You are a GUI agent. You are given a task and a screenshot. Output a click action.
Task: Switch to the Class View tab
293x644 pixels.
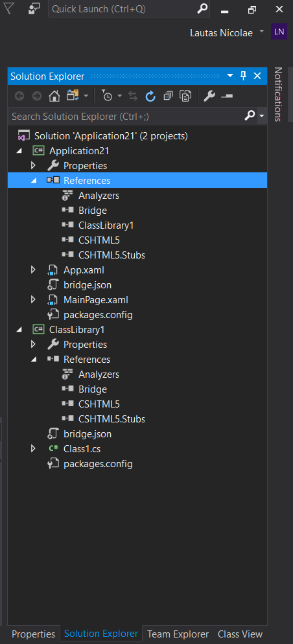pos(240,634)
